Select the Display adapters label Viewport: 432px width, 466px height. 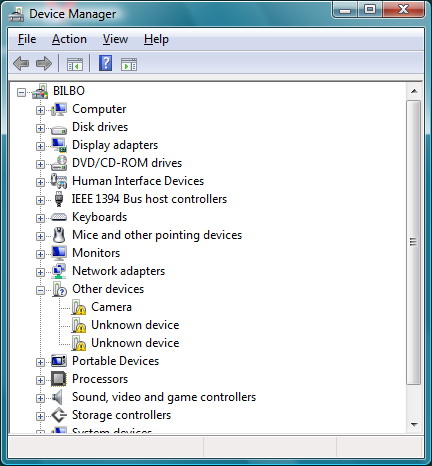click(x=115, y=145)
